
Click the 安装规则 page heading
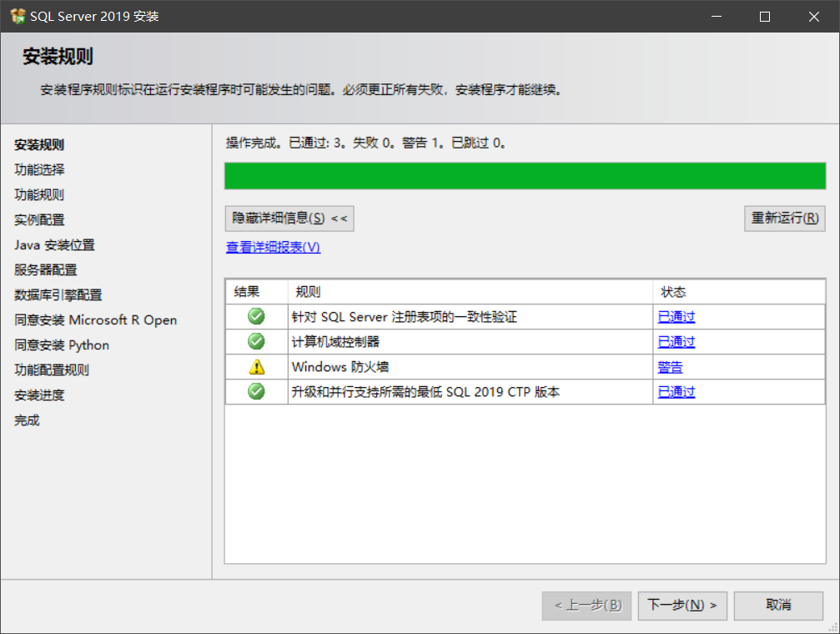(x=58, y=56)
